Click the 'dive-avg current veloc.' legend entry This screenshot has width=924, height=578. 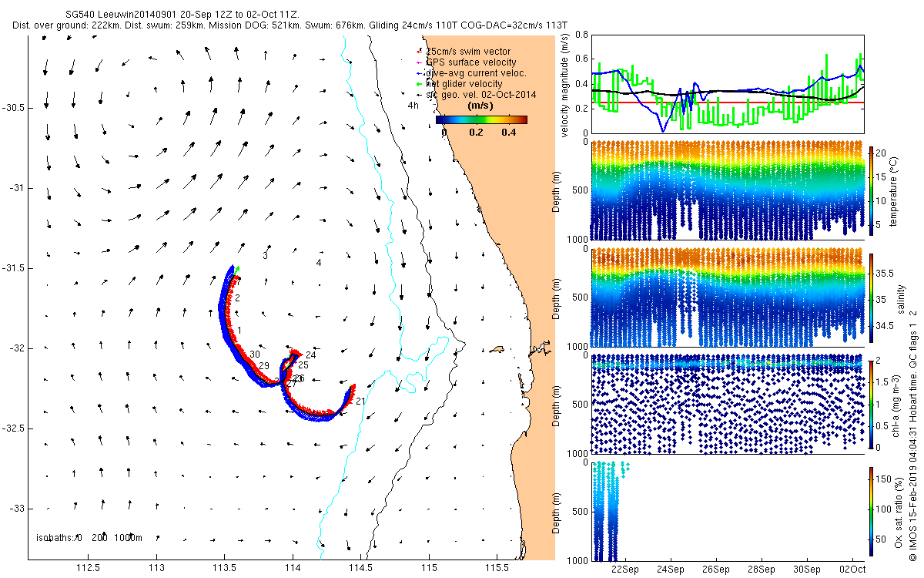[x=476, y=73]
